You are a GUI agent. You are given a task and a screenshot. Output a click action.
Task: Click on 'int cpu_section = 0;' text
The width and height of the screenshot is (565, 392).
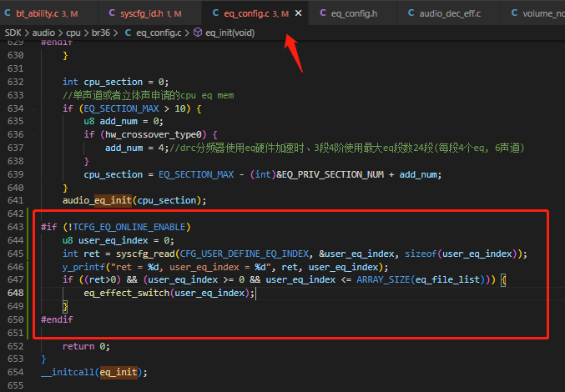pyautogui.click(x=116, y=82)
